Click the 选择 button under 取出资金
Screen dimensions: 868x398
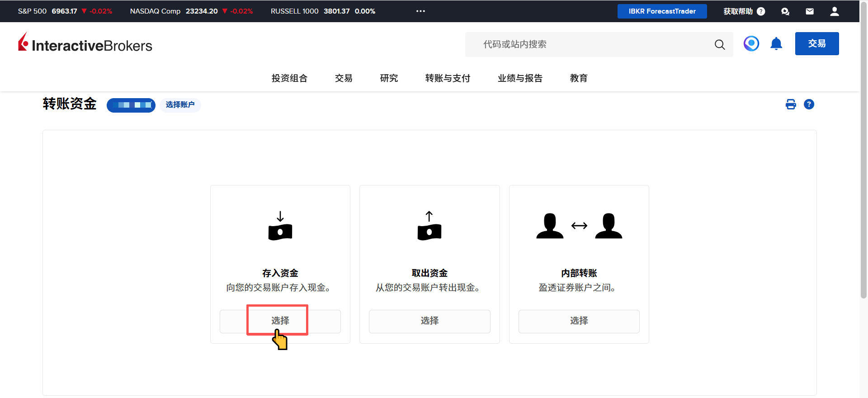[429, 321]
